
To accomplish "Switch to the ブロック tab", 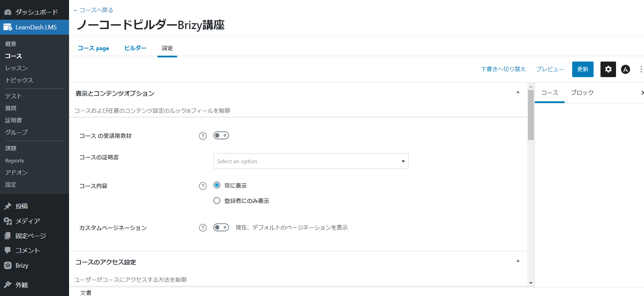I will [x=582, y=93].
